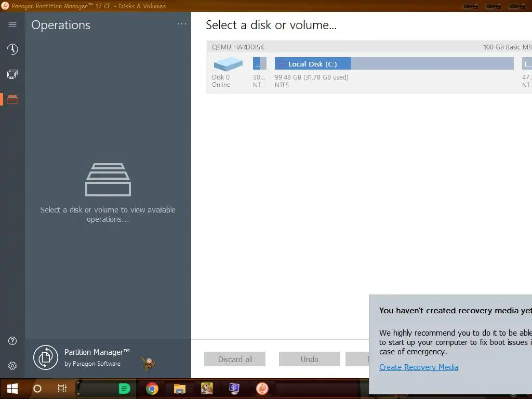The width and height of the screenshot is (532, 399).
Task: Click the Undo button
Action: click(x=310, y=360)
